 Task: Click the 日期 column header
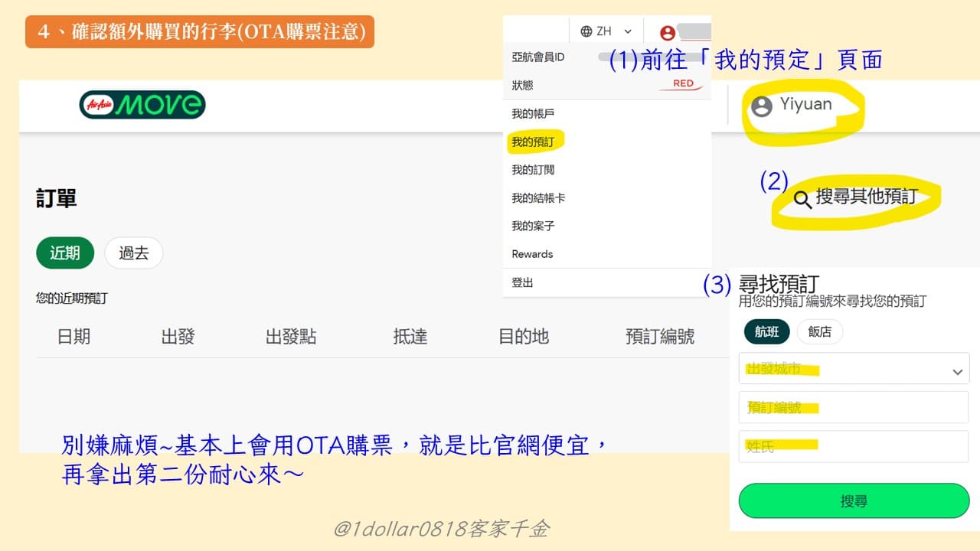pos(73,336)
